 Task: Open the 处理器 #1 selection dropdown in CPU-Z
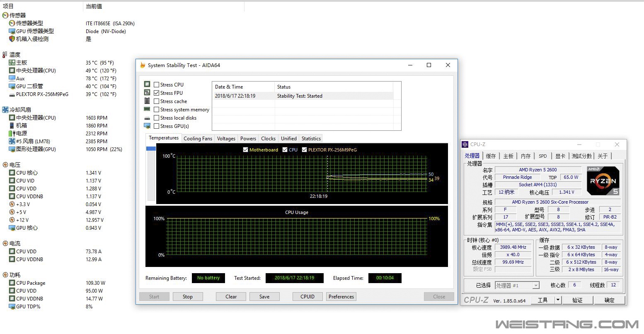pyautogui.click(x=536, y=285)
